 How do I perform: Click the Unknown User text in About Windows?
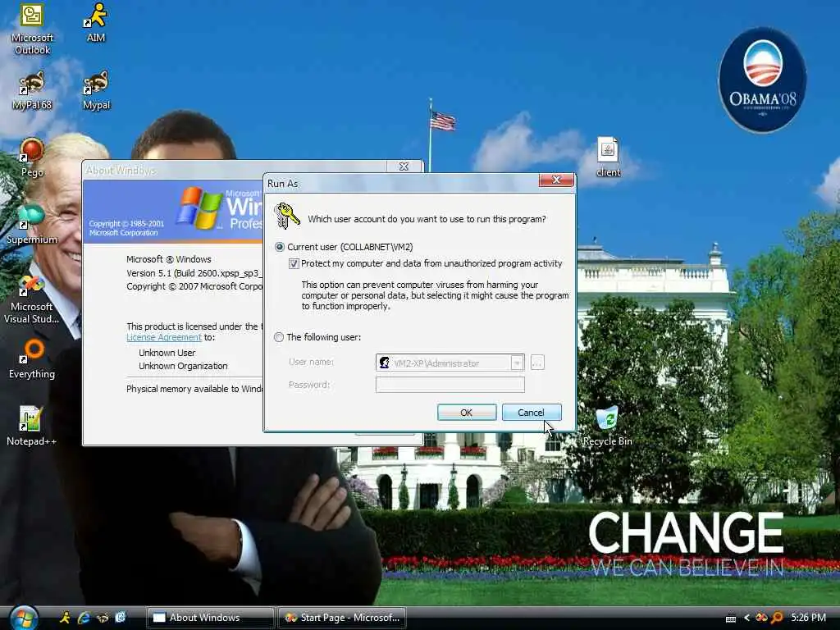167,353
